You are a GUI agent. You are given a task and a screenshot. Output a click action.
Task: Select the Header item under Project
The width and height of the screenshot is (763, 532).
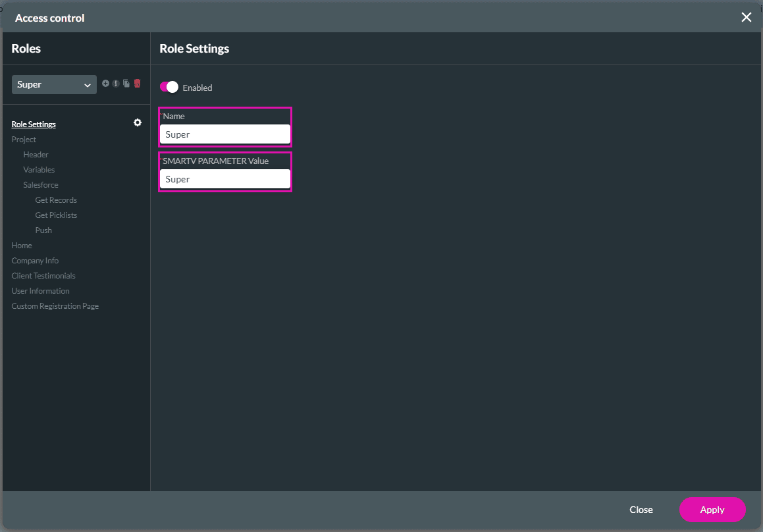click(x=36, y=155)
